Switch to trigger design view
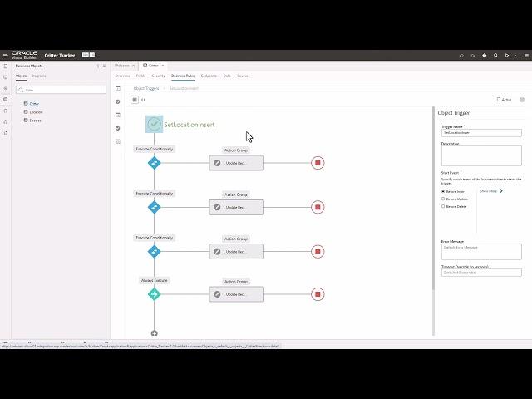The image size is (532, 399). pos(135,100)
